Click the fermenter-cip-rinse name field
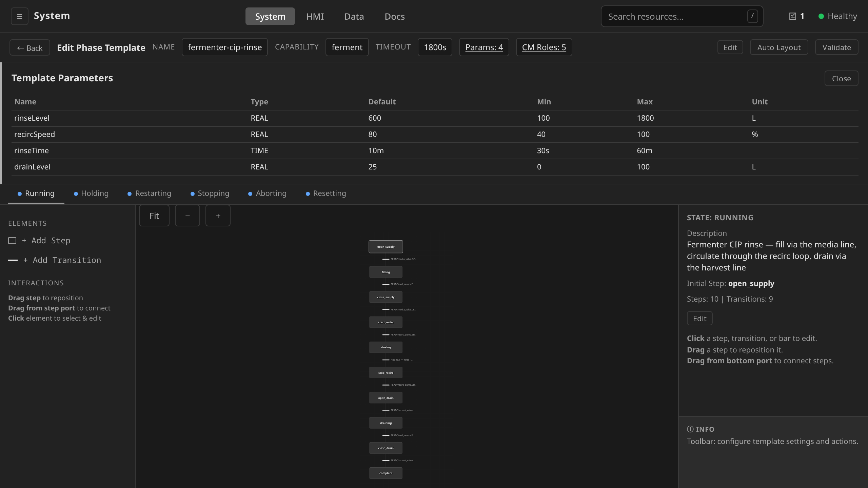Screen dimensions: 868x488 coord(225,47)
